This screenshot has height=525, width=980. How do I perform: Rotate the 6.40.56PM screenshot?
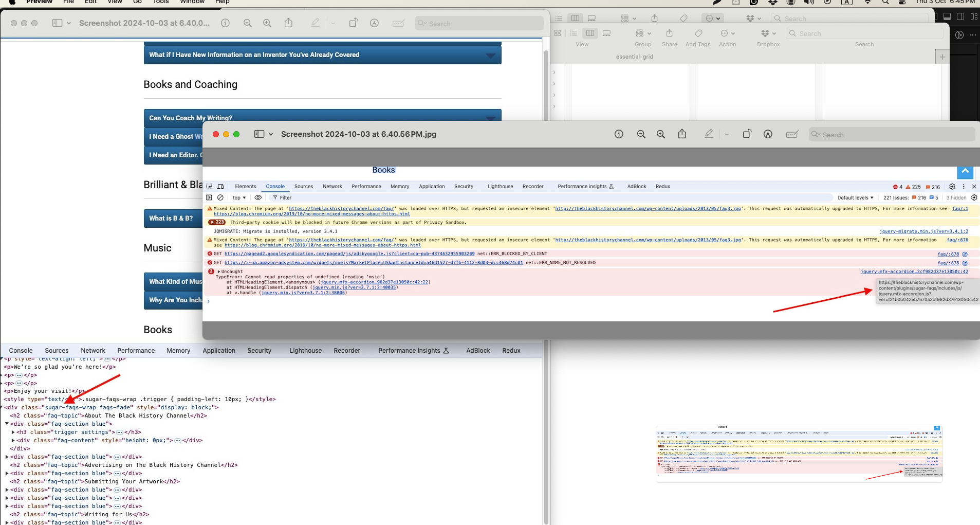pyautogui.click(x=747, y=134)
